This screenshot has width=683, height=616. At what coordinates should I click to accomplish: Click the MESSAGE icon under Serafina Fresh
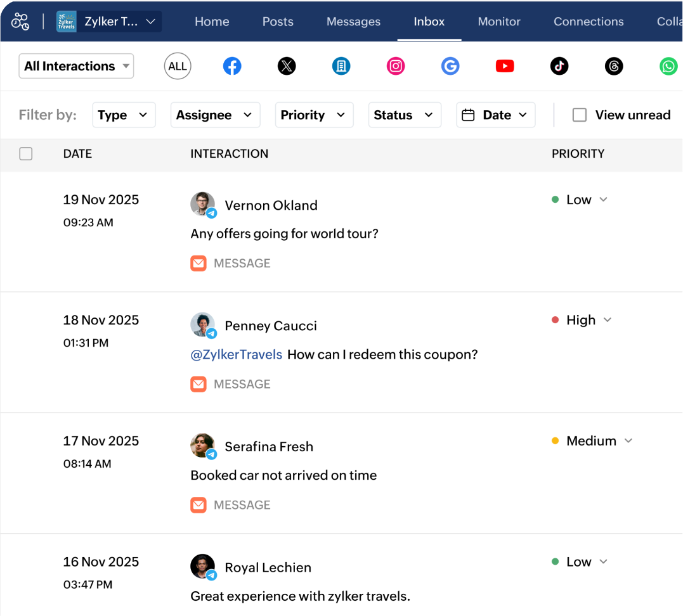198,505
